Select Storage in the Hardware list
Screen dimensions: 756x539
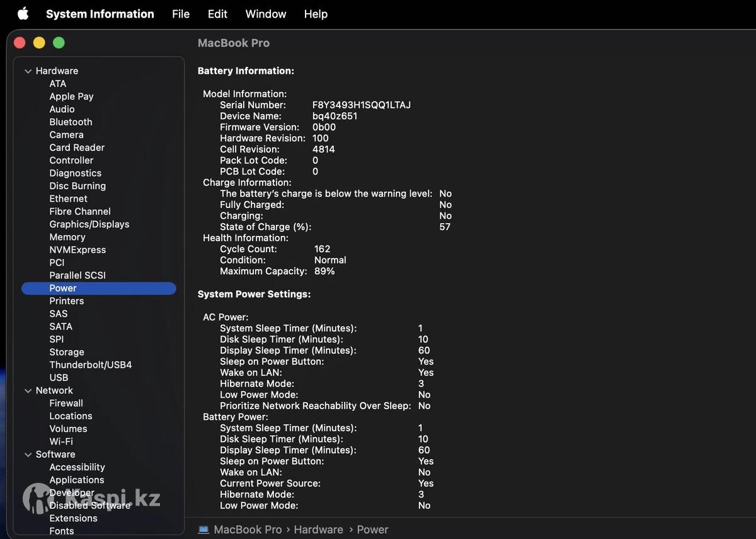pos(67,352)
